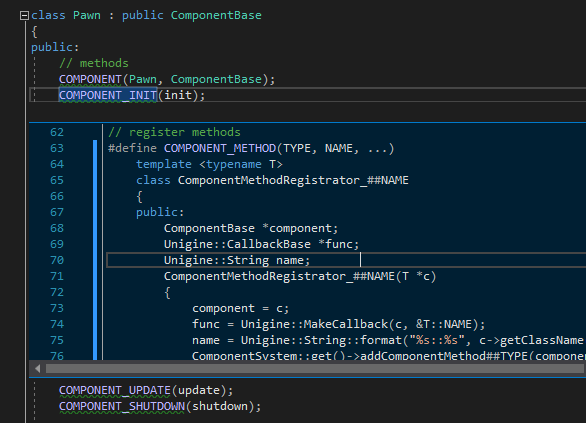Image resolution: width=586 pixels, height=423 pixels.
Task: Click the constructor ComponentMethodRegistrator_##NAME(T *c) on line 71
Action: 300,276
